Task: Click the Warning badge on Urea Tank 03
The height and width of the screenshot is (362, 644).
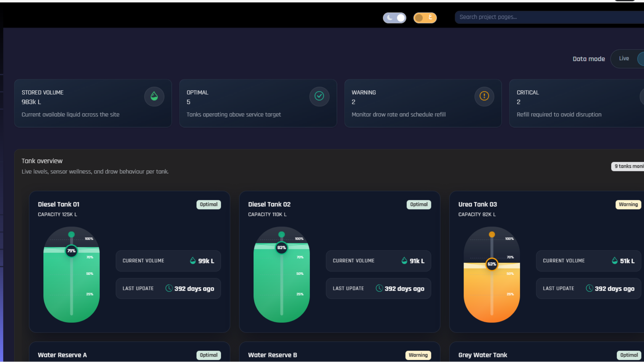Action: coord(628,204)
